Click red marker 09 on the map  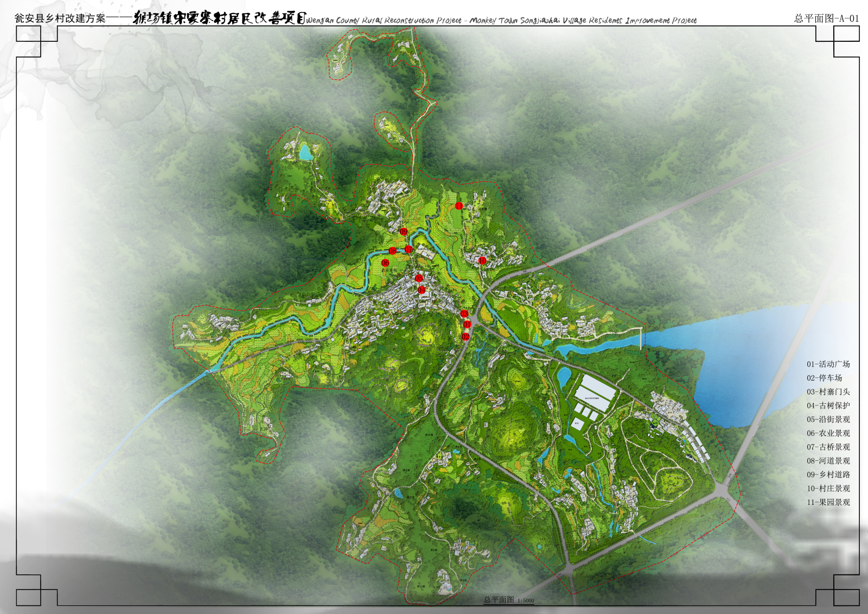[x=404, y=231]
